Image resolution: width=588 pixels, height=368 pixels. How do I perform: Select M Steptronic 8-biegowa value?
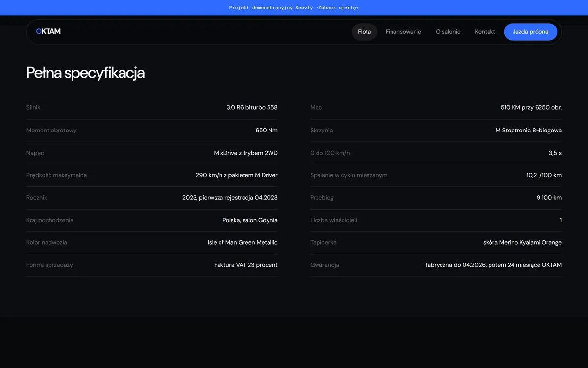click(529, 131)
